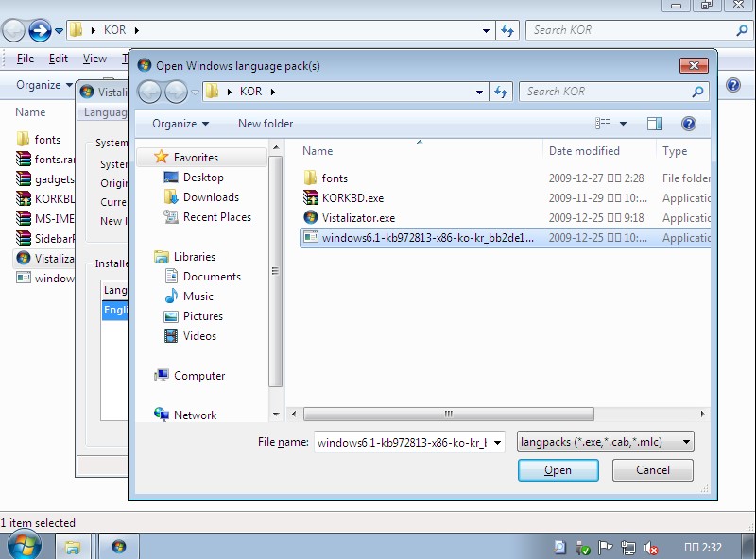Screen dimensions: 756x559
Task: Select Network in navigation pane
Action: pos(185,415)
